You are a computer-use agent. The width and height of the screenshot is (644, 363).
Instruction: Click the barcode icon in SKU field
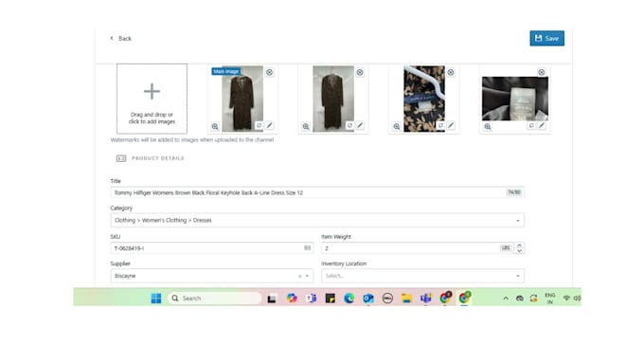pos(307,248)
